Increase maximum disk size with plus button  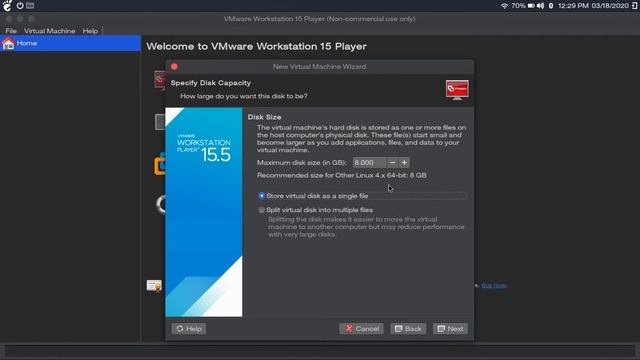click(404, 162)
